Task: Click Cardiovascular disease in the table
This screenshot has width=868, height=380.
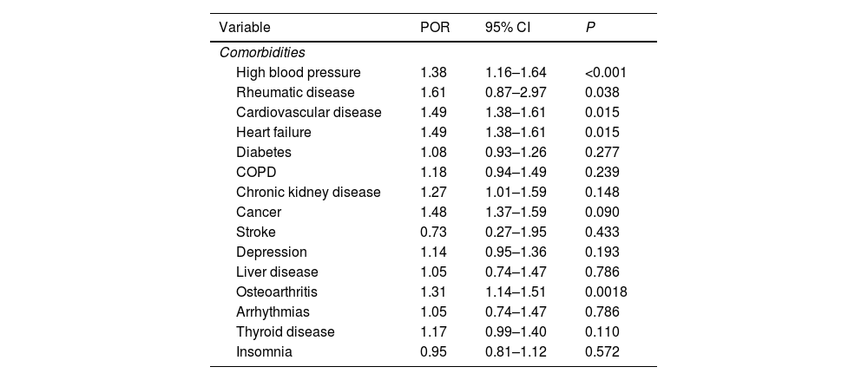Action: [308, 112]
